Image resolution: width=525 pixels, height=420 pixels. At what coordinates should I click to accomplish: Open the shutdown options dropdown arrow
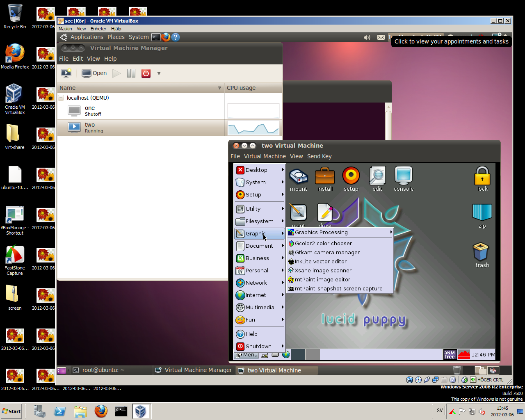coord(159,74)
